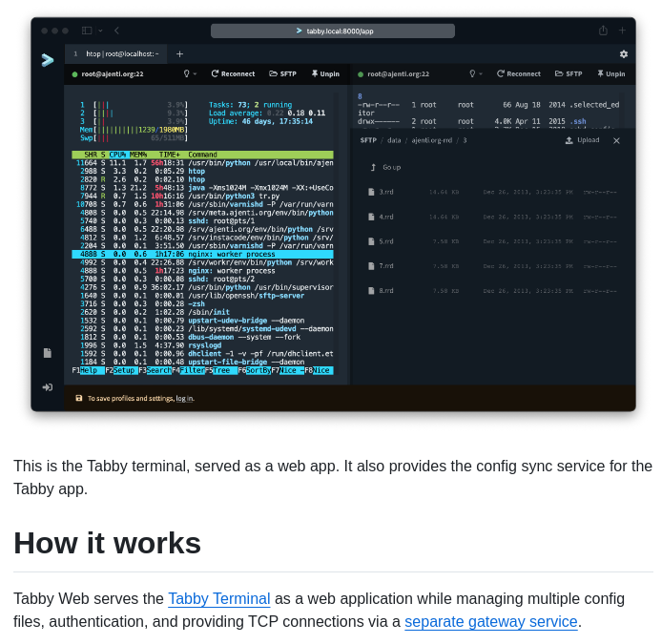The width and height of the screenshot is (662, 644).
Task: Click F6 SortBy in htop footer
Action: [254, 370]
